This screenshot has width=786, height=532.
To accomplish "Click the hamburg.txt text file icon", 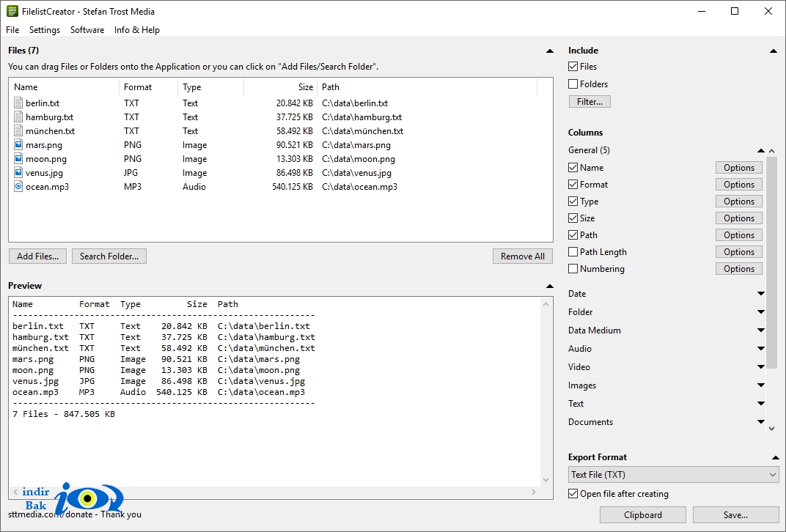I will pos(18,117).
